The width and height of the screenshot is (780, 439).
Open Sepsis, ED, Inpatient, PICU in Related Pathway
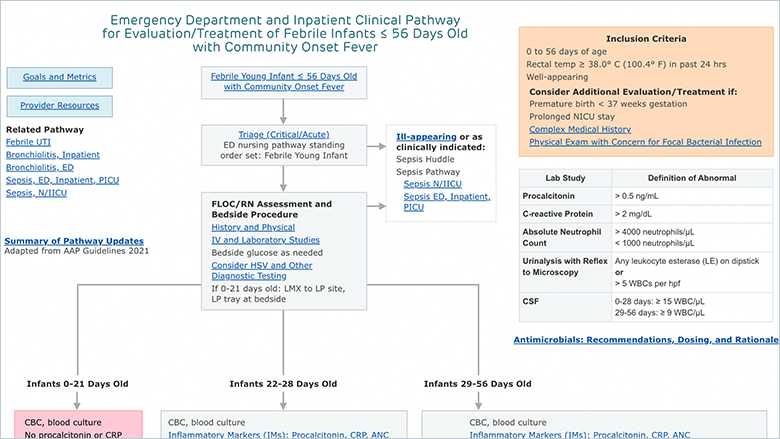pos(63,180)
